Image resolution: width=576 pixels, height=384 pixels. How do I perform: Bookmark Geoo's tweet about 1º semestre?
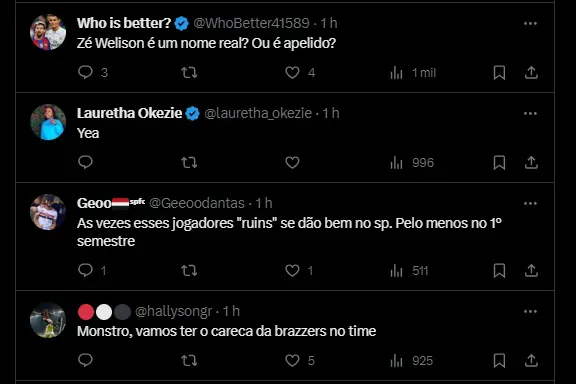tap(499, 270)
